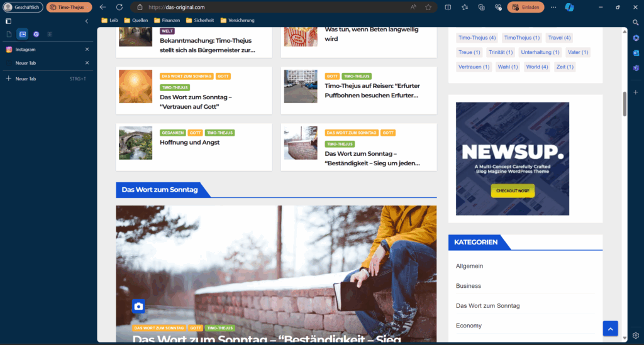Image resolution: width=644 pixels, height=345 pixels.
Task: Open Collections
Action: (x=481, y=7)
